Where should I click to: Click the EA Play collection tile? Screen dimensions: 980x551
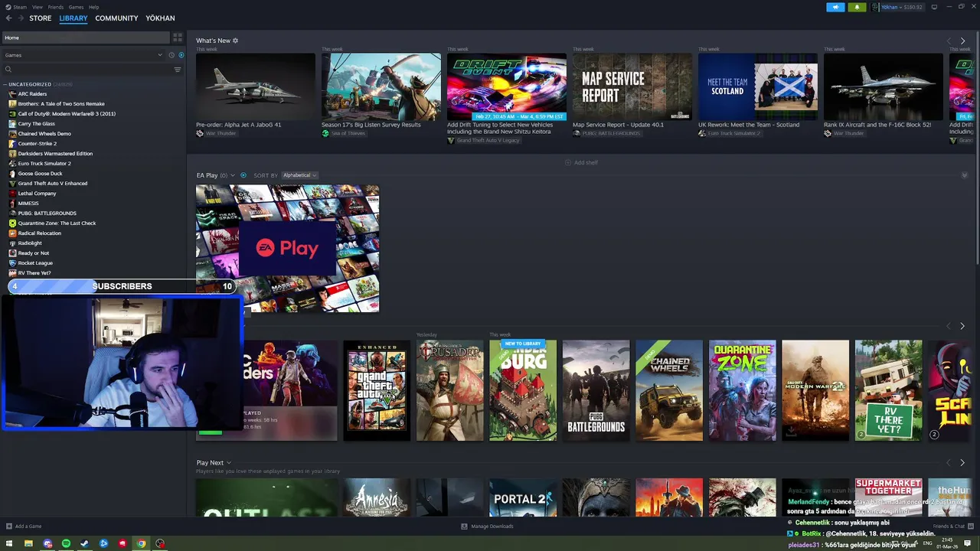pos(287,248)
